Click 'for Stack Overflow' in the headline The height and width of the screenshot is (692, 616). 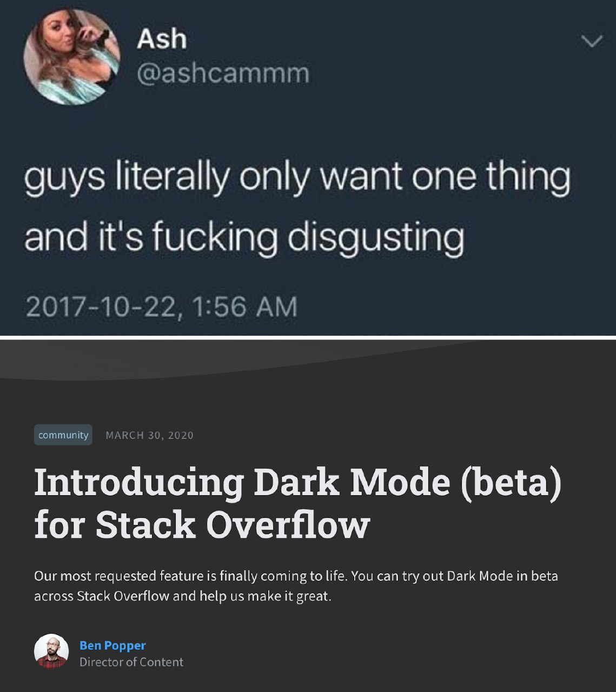click(x=202, y=524)
